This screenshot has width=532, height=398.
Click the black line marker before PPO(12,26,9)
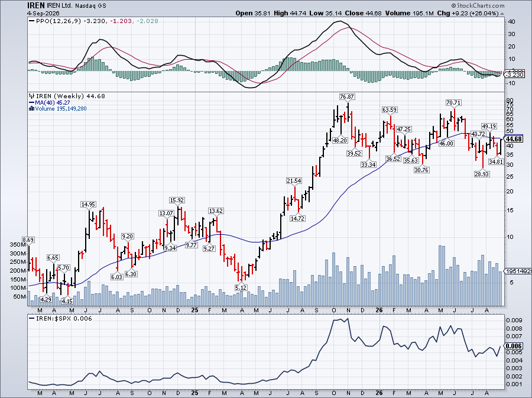click(x=32, y=21)
